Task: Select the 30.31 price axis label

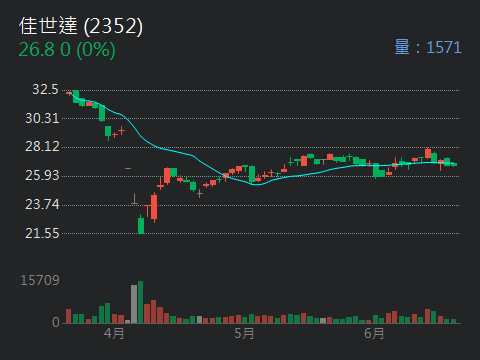Action: pyautogui.click(x=42, y=118)
